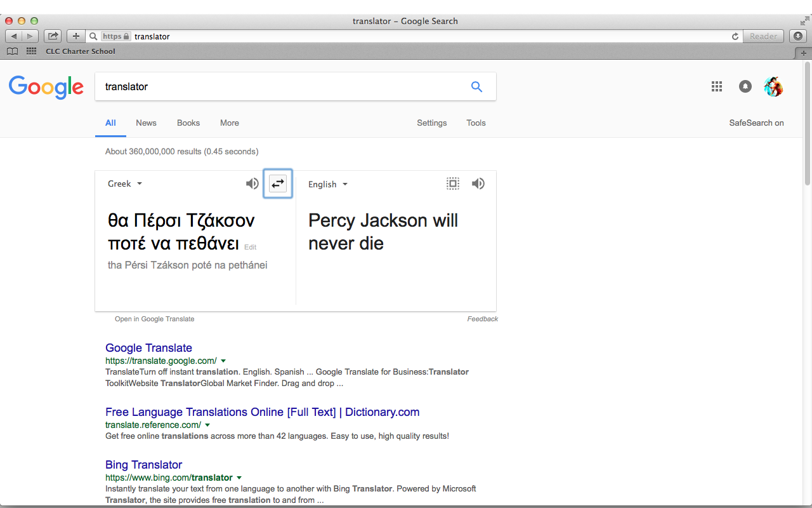812x508 pixels.
Task: Open the Bing Translator result
Action: [x=144, y=465]
